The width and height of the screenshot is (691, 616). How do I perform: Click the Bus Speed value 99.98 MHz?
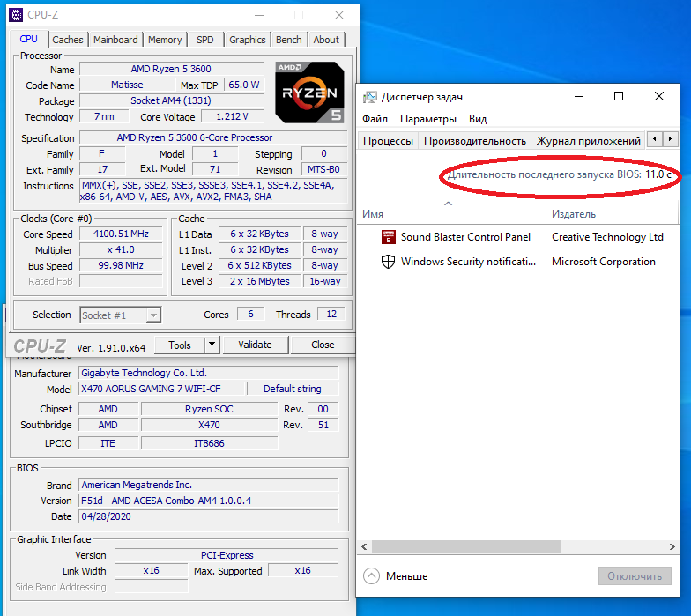(x=122, y=266)
